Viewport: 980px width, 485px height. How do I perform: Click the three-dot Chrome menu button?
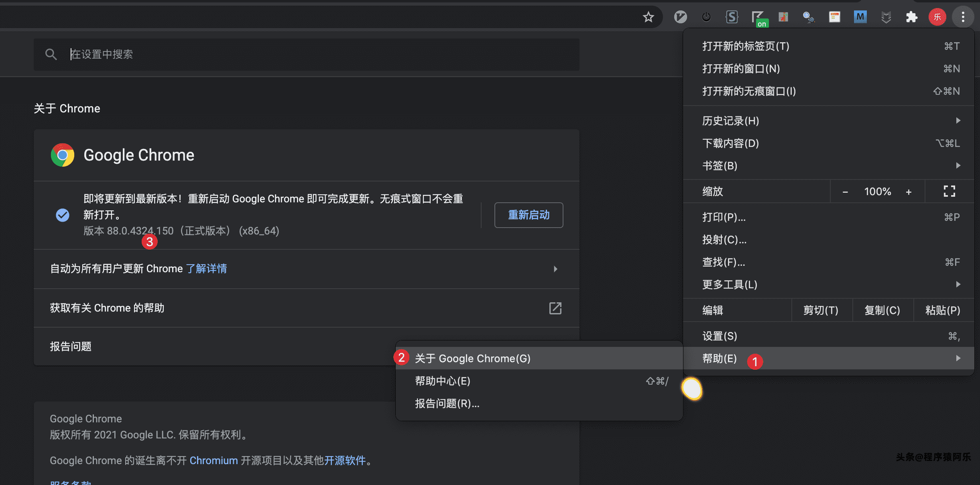click(963, 17)
